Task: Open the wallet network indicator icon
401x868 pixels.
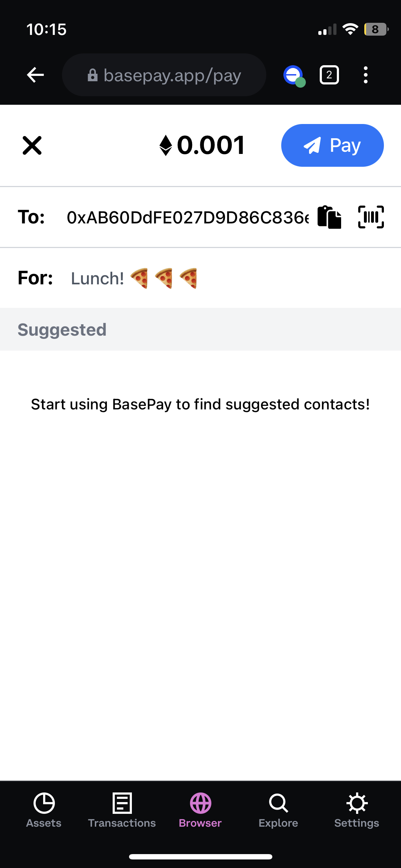Action: [294, 76]
